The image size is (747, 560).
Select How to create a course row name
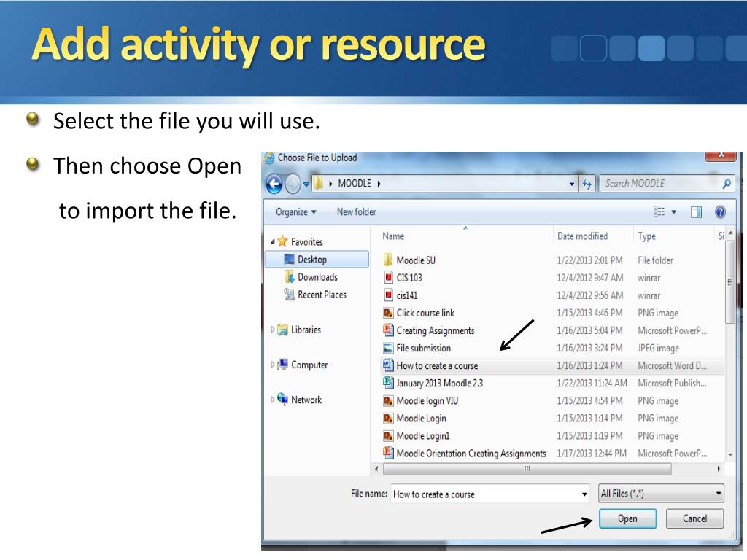point(437,366)
